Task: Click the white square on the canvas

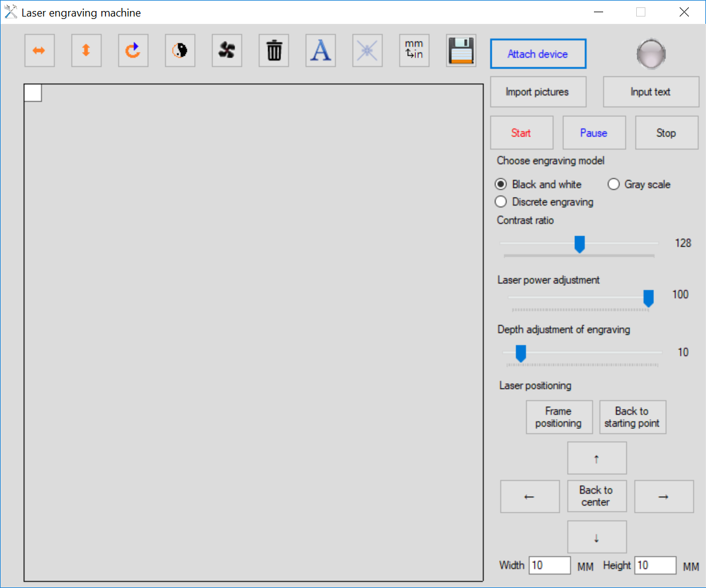Action: pos(33,93)
